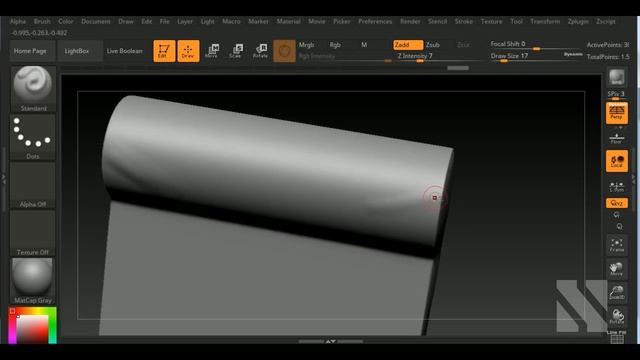This screenshot has height=360, width=640.
Task: Enable Rgb paint mode
Action: point(335,45)
